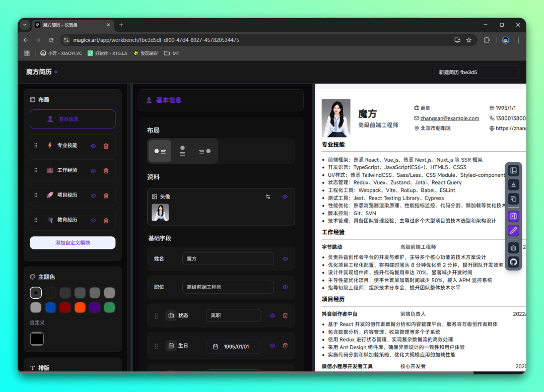
Task: Select the 基本信息 section in layout panel
Action: pyautogui.click(x=73, y=119)
